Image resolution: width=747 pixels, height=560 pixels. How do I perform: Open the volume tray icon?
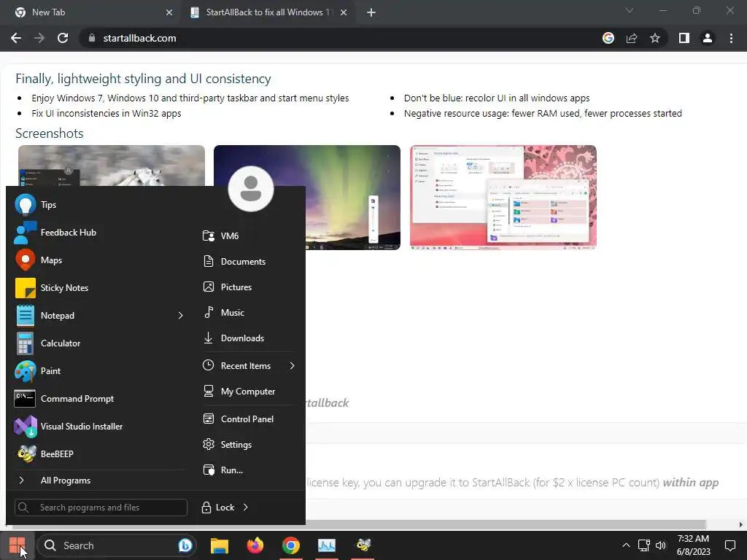660,545
